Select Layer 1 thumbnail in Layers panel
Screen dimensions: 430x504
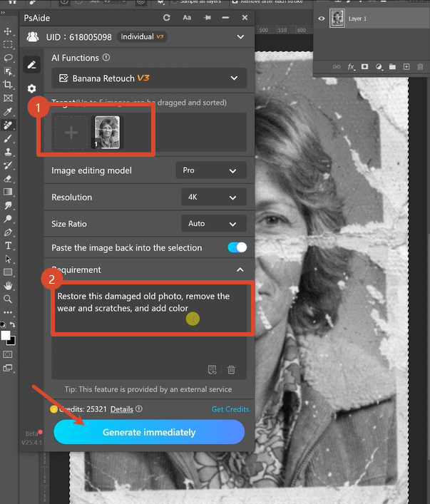(x=337, y=19)
